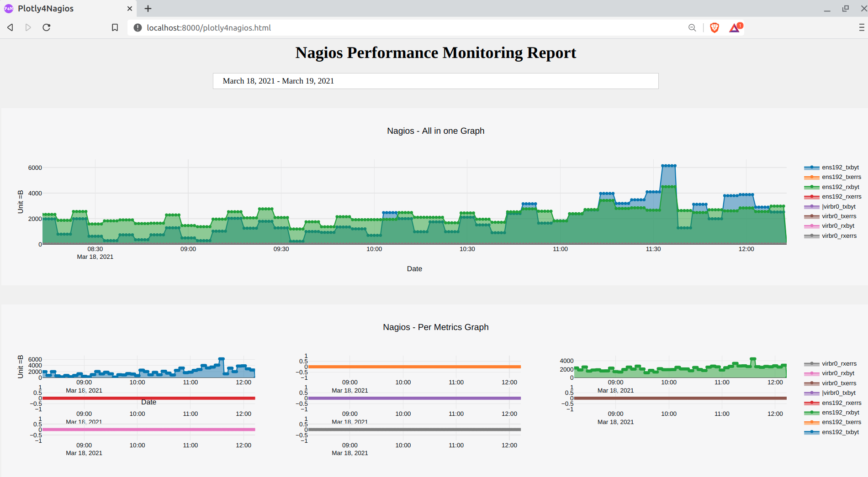Go forward to the next page
868x477 pixels.
(28, 28)
